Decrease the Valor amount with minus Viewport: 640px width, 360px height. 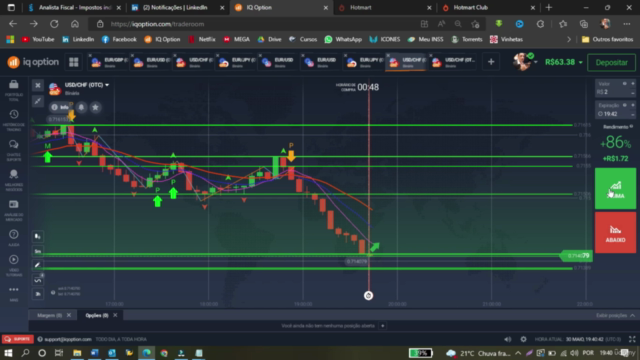coord(633,93)
